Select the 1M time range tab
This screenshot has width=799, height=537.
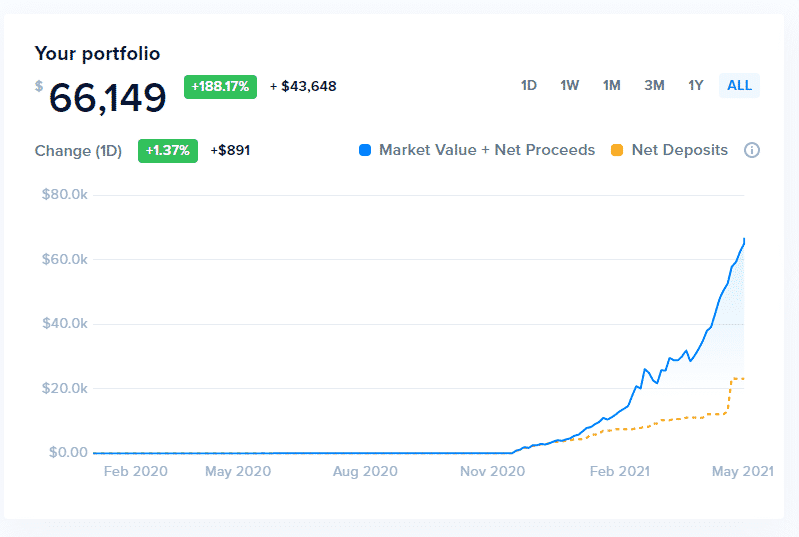point(612,85)
